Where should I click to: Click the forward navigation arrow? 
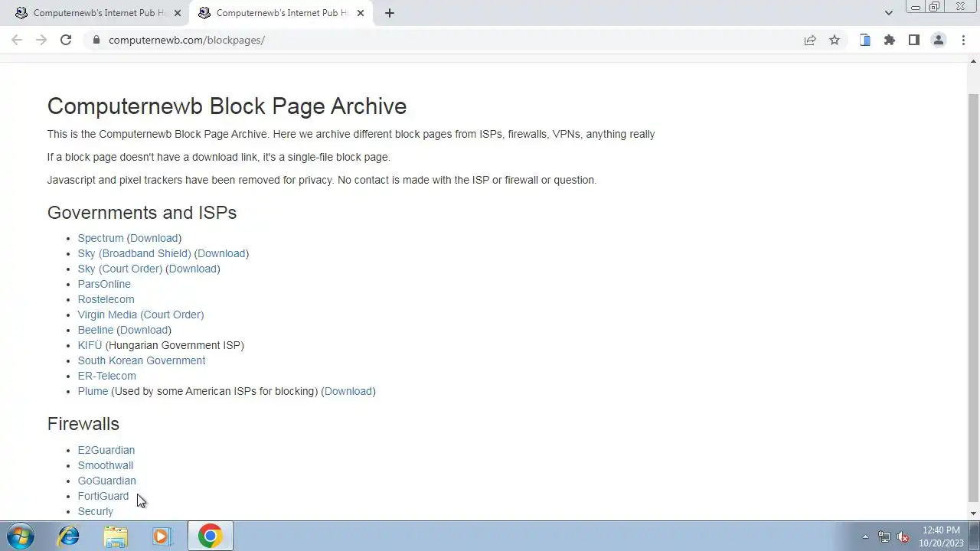(41, 40)
